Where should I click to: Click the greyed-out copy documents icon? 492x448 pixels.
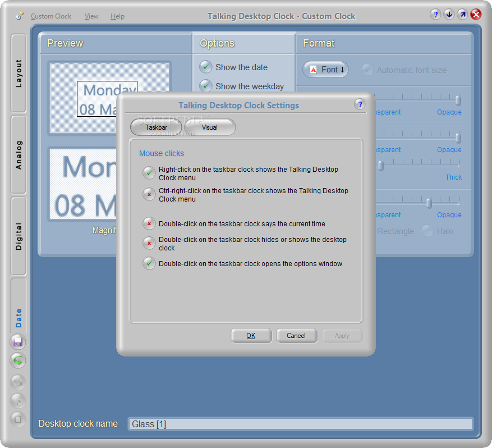[18, 401]
